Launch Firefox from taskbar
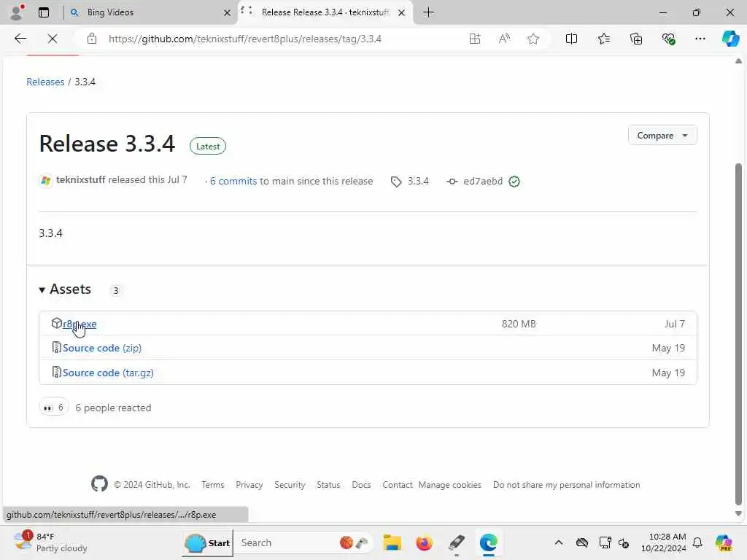747x560 pixels. pos(424,542)
